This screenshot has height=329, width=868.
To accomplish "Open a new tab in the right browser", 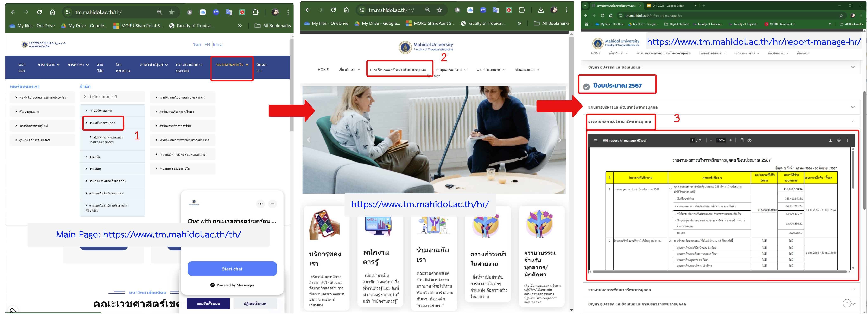I will pos(704,6).
